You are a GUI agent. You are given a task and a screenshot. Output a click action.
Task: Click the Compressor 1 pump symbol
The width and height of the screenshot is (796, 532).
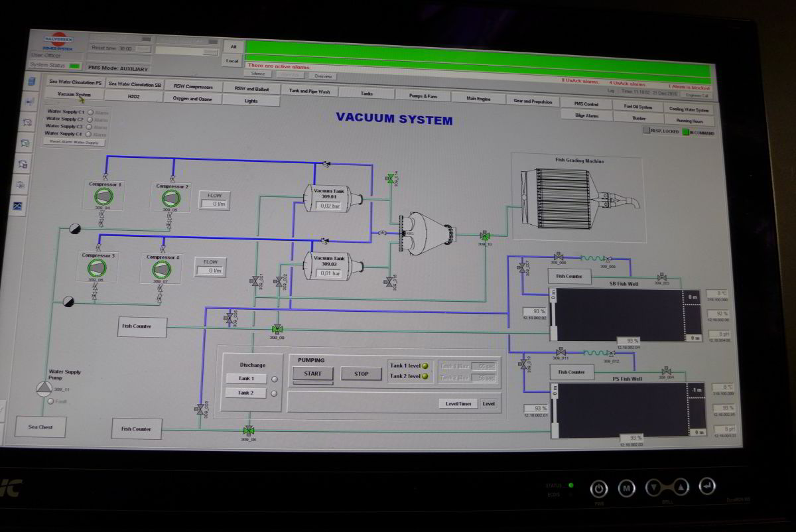tap(103, 196)
